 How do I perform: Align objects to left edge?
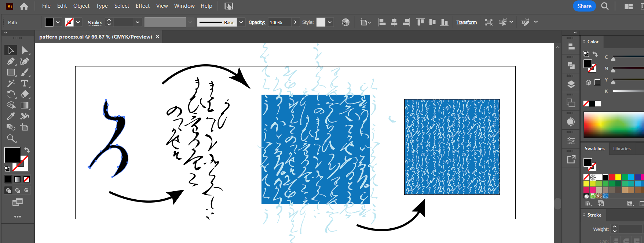(x=382, y=22)
